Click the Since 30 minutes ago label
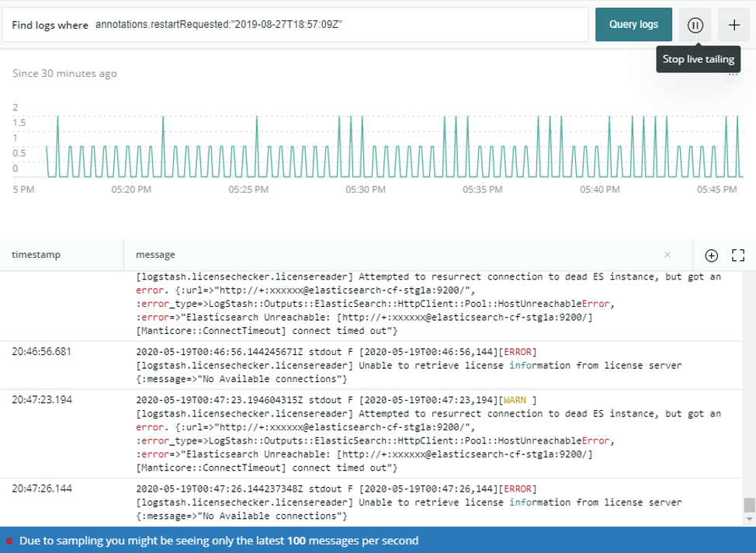This screenshot has width=756, height=553. (64, 73)
